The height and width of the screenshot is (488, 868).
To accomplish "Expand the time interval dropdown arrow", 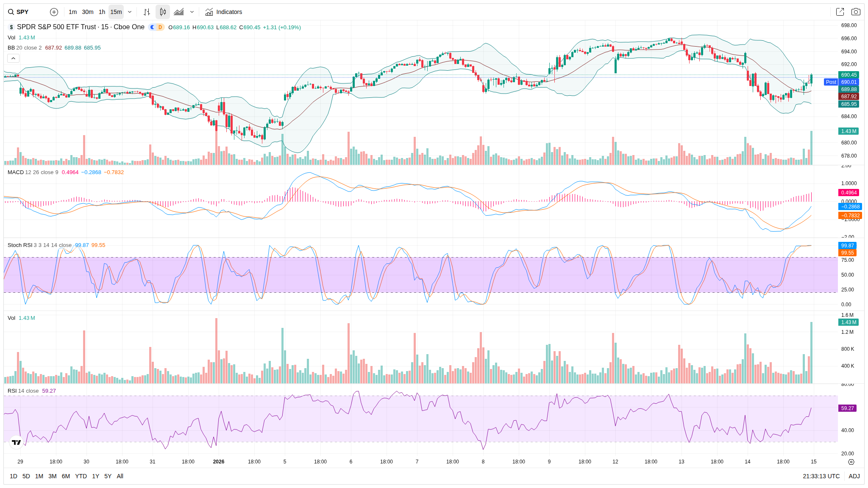I will (130, 12).
